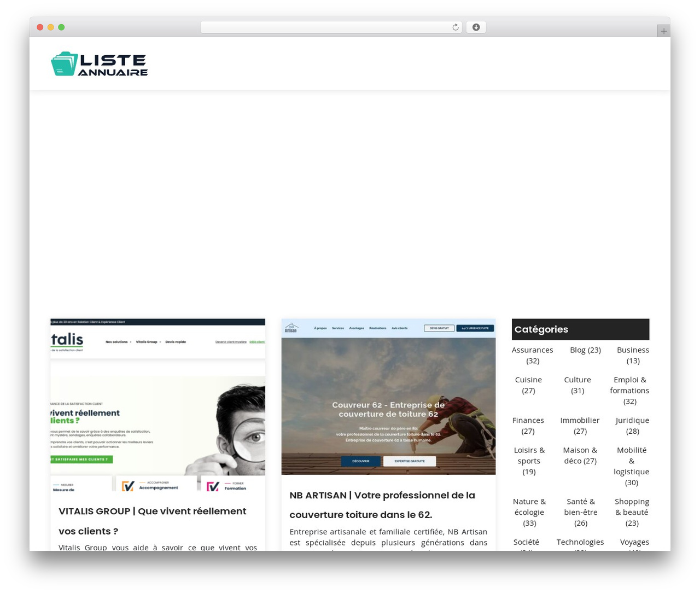Click the Catégories sidebar heading
Viewport: 700px width, 593px height.
pyautogui.click(x=580, y=329)
